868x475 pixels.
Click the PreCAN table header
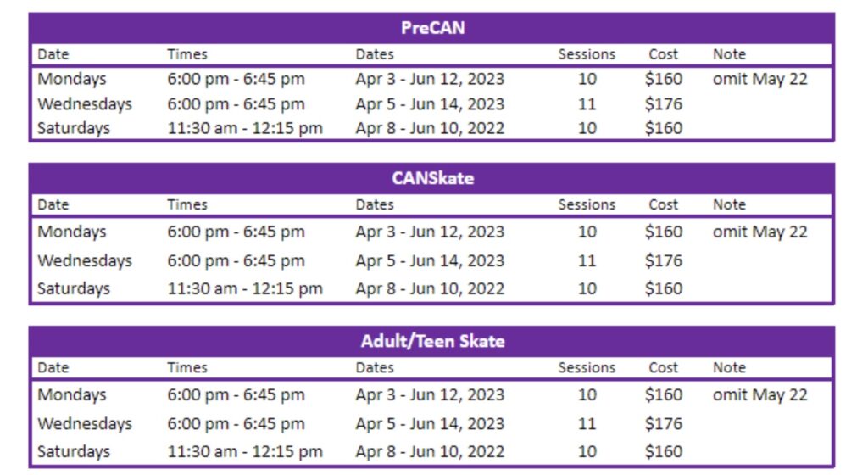point(432,28)
